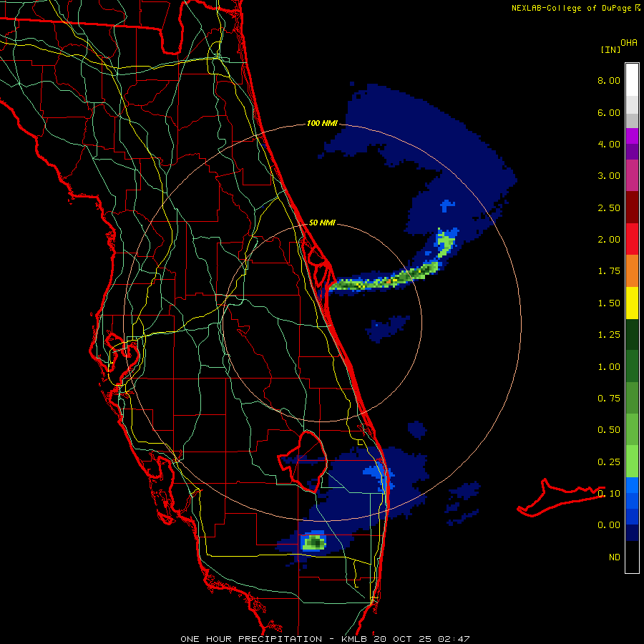The image size is (644, 644).
Task: Click the 8.00 scale value
Action: (609, 80)
